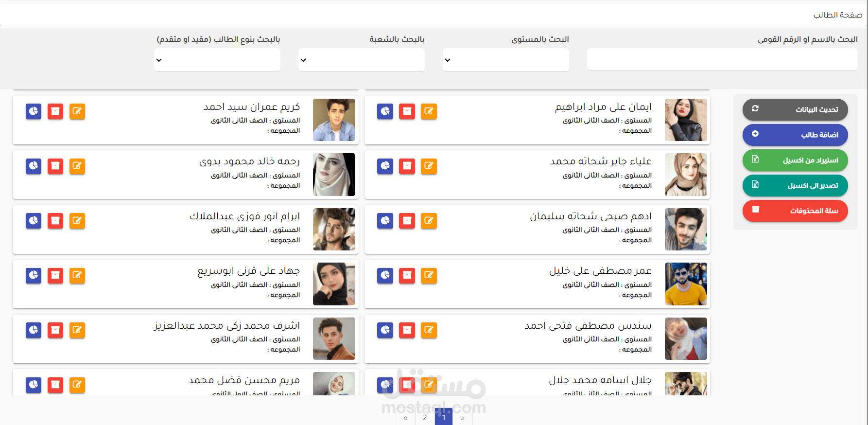868x425 pixels.
Task: Archive student ادهم صبحى شحاته سليمان
Action: click(x=407, y=221)
